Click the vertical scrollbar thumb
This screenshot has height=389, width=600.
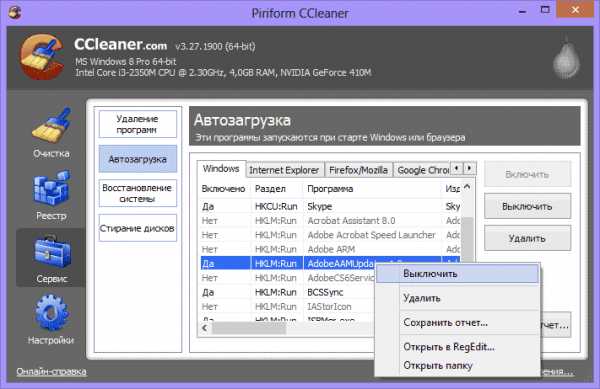(x=468, y=239)
